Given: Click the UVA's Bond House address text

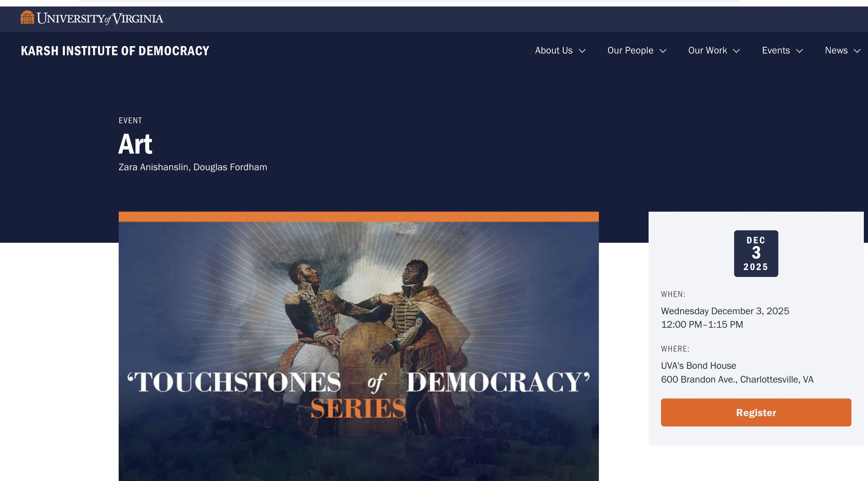Looking at the screenshot, I should coord(698,366).
